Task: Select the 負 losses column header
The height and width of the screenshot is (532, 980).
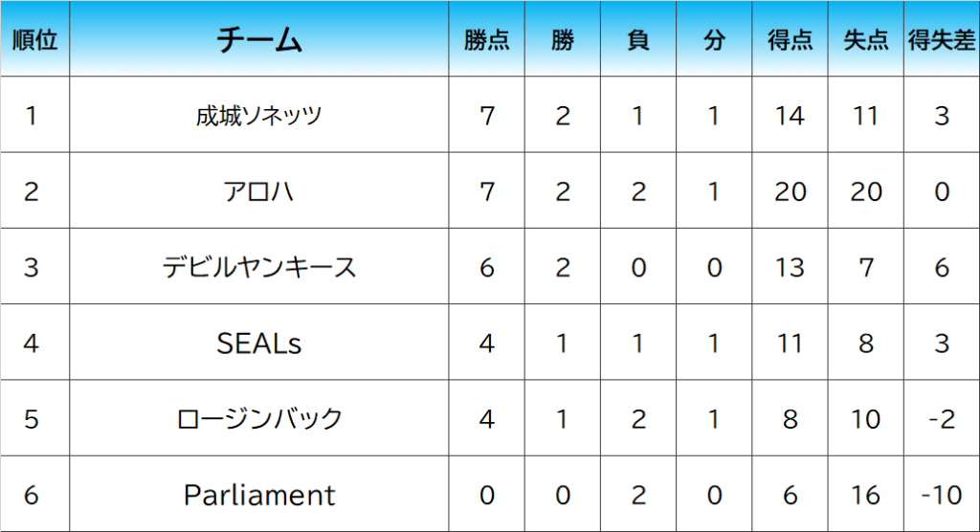Action: click(x=638, y=40)
